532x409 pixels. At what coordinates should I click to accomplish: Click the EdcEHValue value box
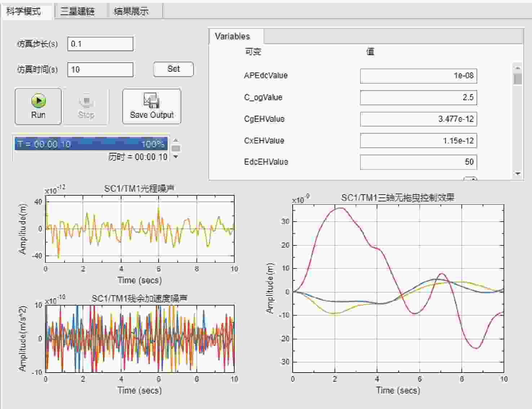tap(418, 162)
